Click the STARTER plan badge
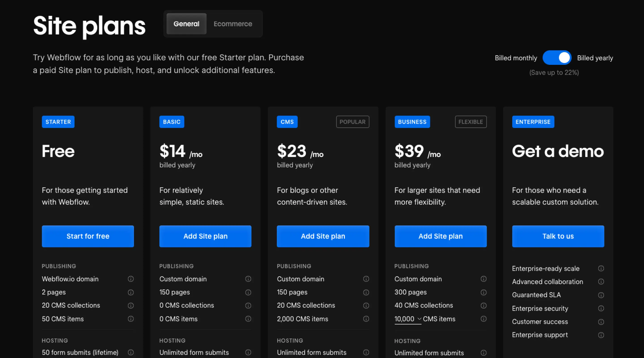644x358 pixels. click(58, 122)
